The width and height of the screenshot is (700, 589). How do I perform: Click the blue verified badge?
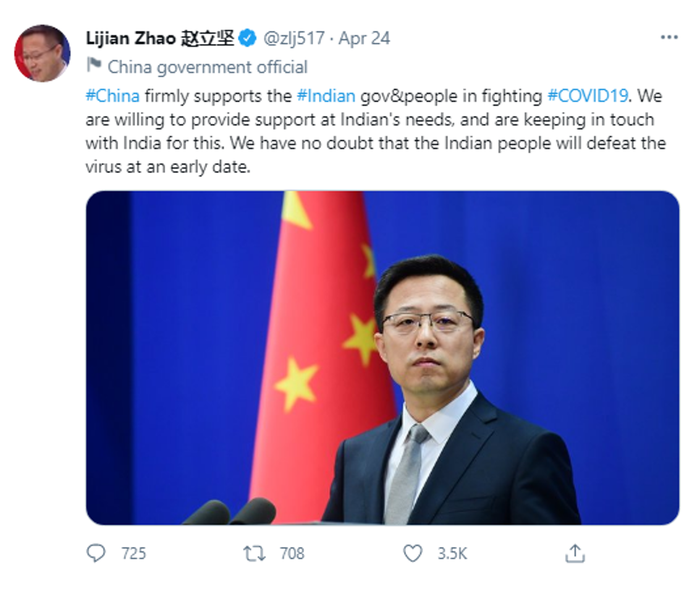click(x=247, y=38)
